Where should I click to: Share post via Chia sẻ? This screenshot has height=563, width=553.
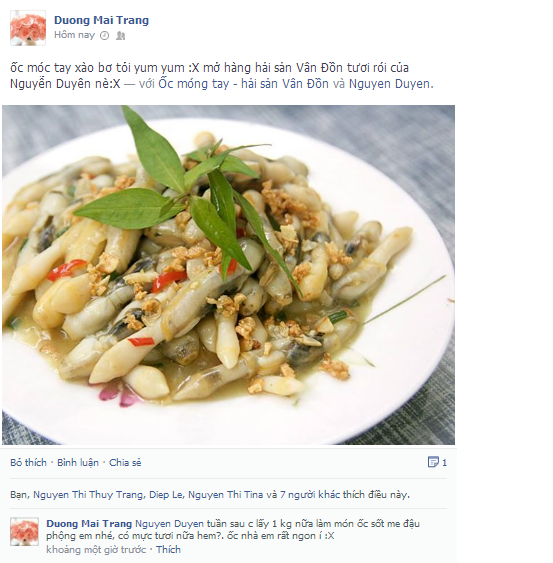coord(125,462)
